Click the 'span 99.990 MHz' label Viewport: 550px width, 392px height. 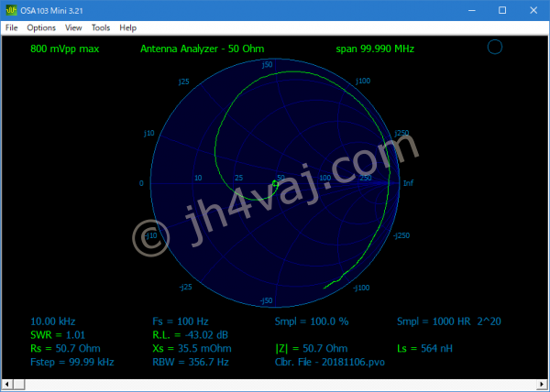click(x=375, y=49)
